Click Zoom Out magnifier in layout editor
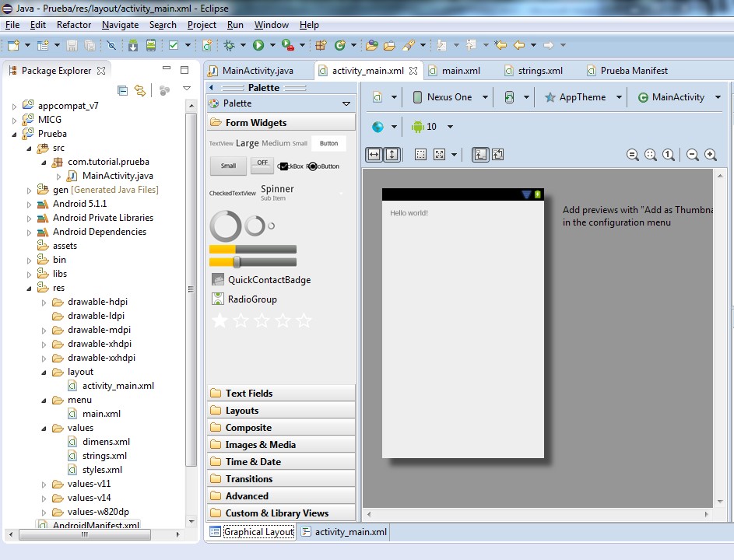The height and width of the screenshot is (560, 734). point(692,155)
